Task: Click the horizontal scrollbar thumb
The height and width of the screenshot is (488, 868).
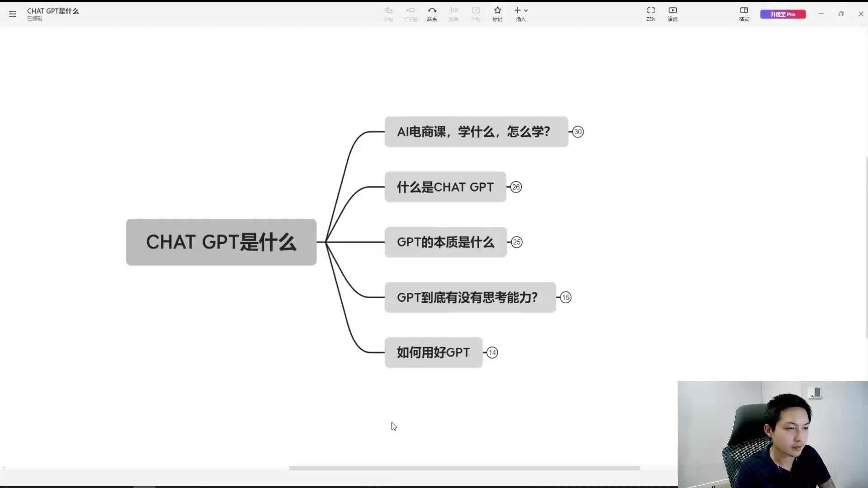Action: tap(464, 468)
